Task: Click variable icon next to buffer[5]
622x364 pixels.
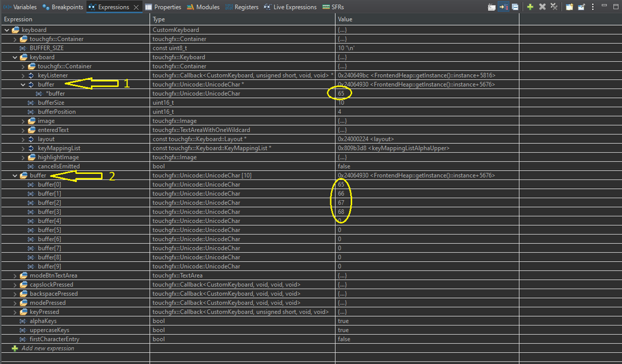Action: [31, 230]
